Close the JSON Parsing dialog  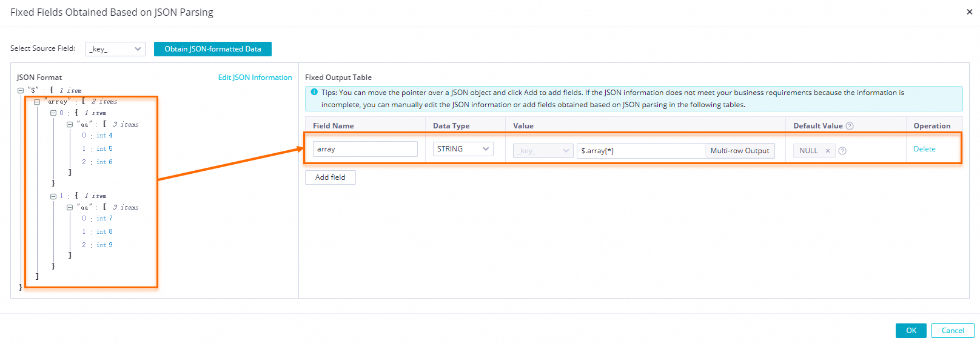click(x=969, y=12)
